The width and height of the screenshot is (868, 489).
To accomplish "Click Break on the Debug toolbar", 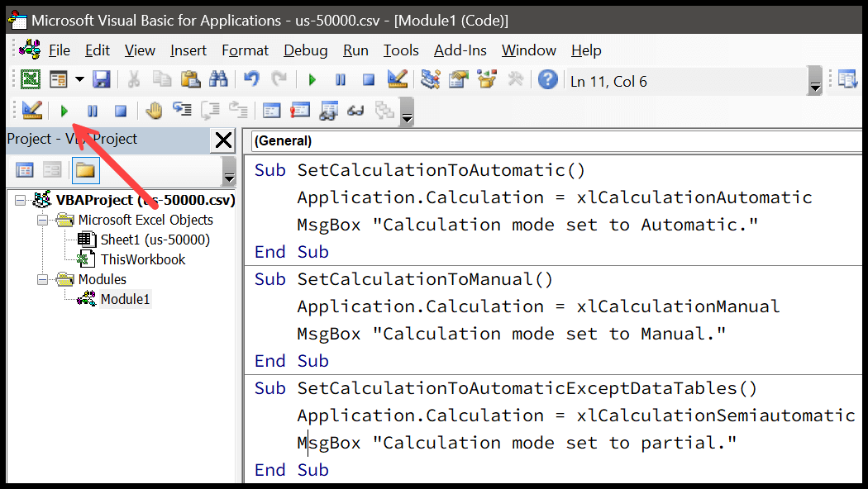I will click(x=93, y=112).
